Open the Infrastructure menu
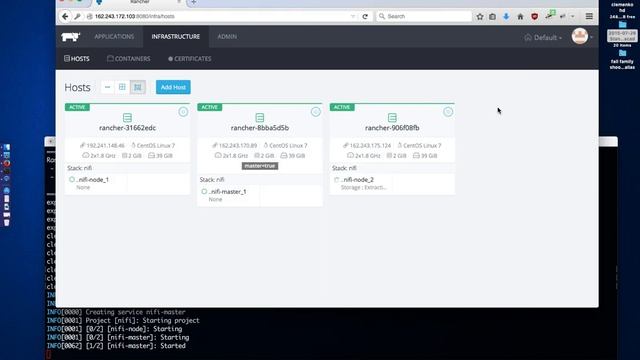The height and width of the screenshot is (360, 640). pos(176,37)
